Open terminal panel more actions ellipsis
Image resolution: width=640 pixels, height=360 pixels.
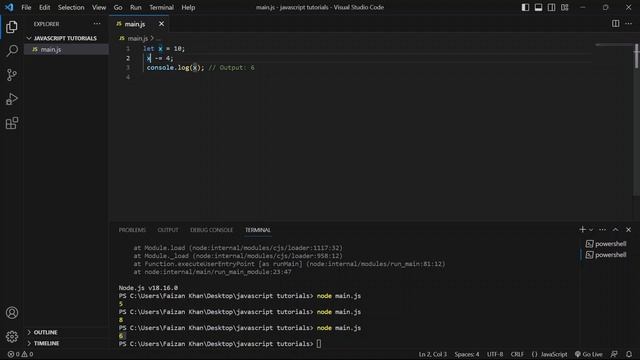602,229
